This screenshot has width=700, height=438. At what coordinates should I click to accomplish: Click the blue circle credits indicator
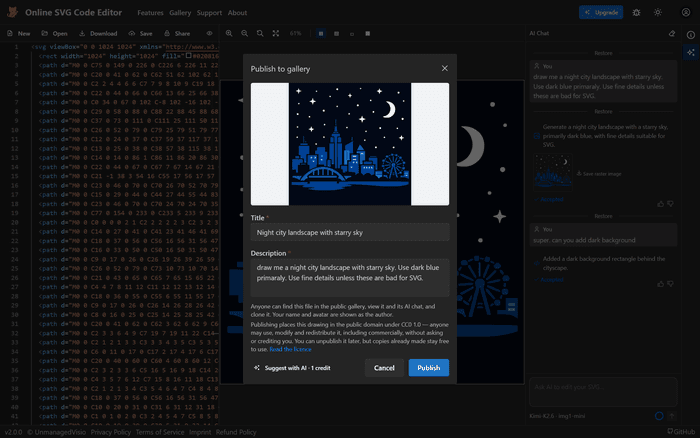click(x=659, y=416)
